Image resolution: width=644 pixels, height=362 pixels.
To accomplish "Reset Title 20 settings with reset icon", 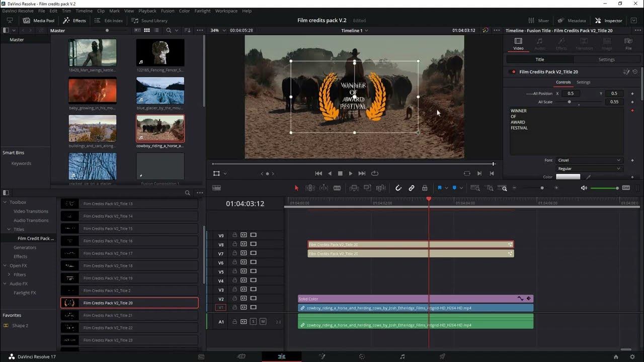I will (635, 72).
